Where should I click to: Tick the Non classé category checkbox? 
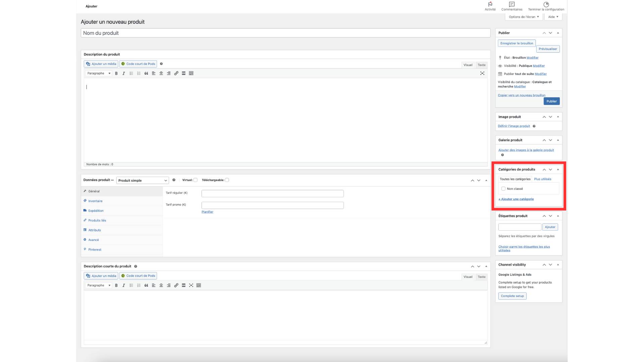[x=503, y=189]
